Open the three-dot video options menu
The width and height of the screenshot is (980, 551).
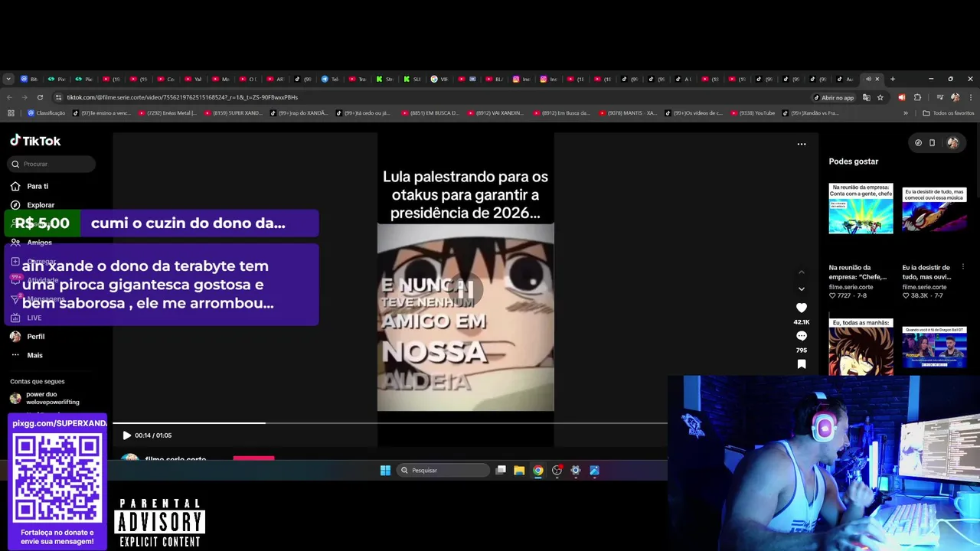pyautogui.click(x=802, y=144)
